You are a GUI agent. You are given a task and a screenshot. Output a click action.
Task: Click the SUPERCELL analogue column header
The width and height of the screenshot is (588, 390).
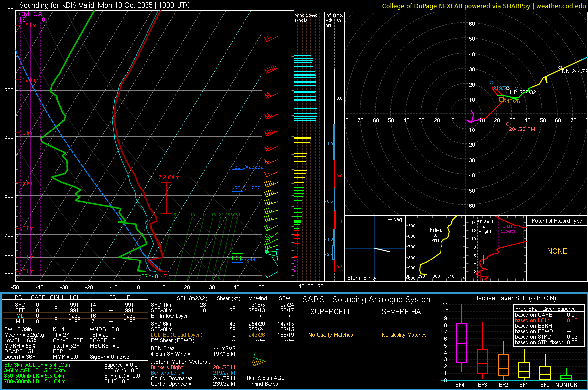coord(331,312)
